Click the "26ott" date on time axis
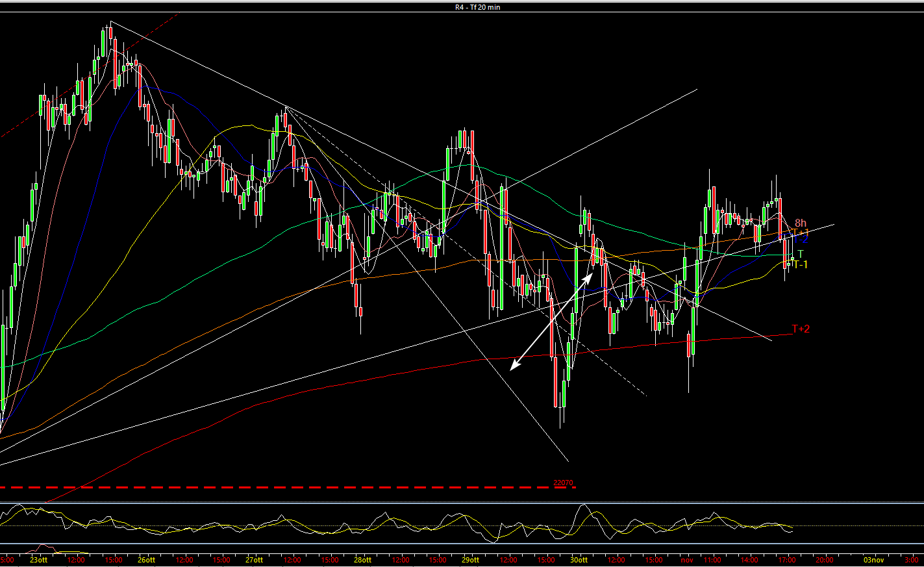The height and width of the screenshot is (567, 924). pyautogui.click(x=147, y=559)
